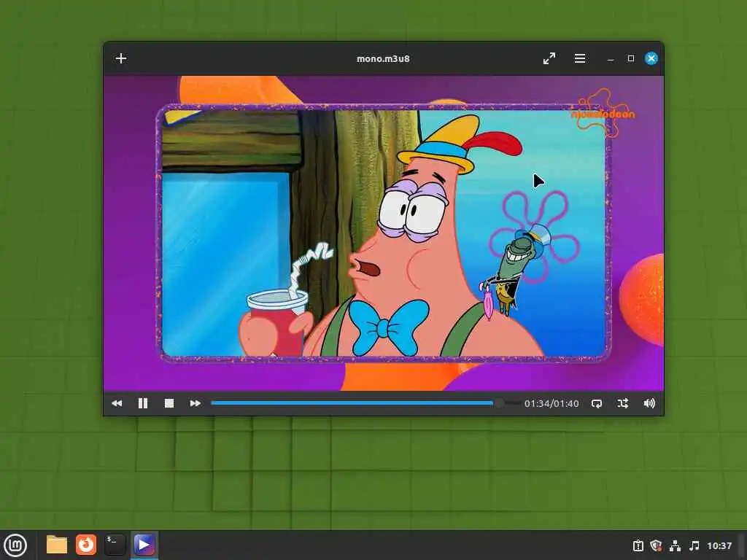Toggle repeat loop mode

click(597, 403)
